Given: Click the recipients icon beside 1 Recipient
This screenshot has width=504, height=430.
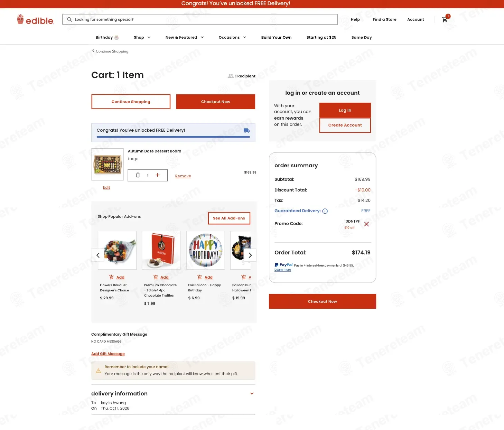Looking at the screenshot, I should (231, 76).
